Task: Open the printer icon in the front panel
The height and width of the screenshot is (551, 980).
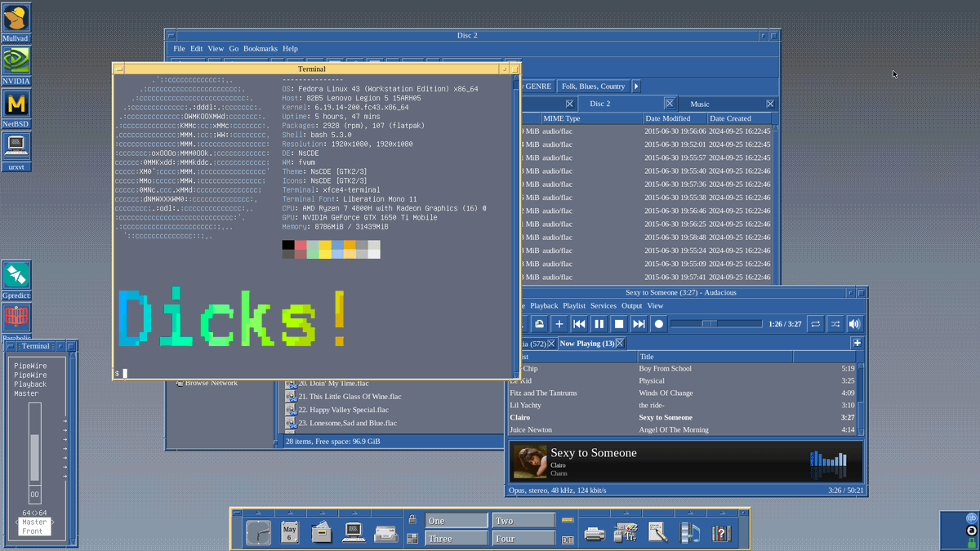Action: 595,533
